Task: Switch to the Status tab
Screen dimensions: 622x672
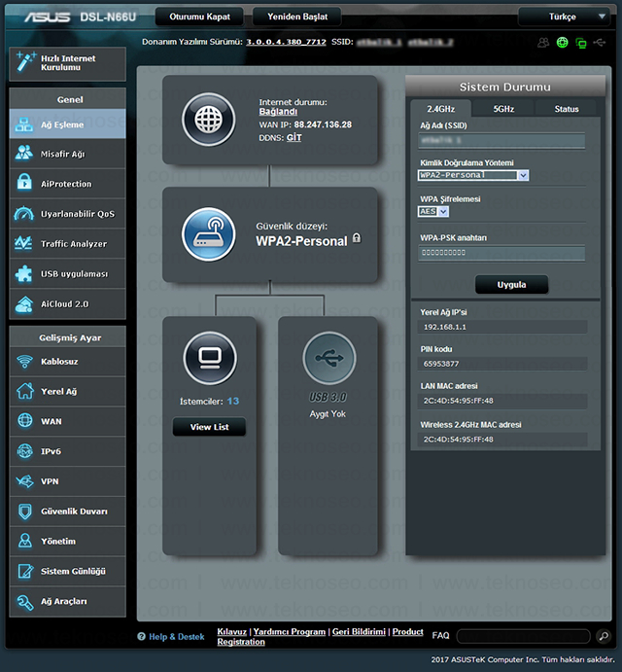Action: tap(567, 109)
